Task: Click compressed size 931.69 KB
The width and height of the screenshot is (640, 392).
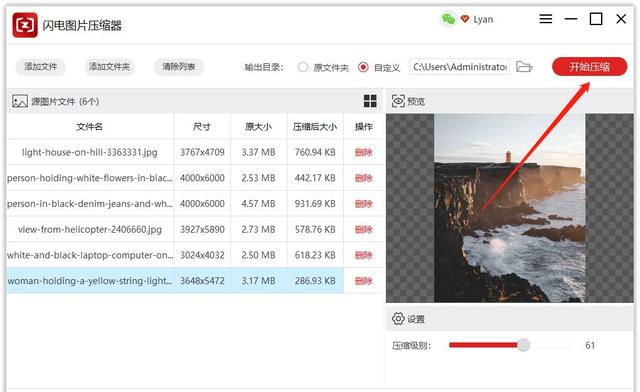Action: pyautogui.click(x=315, y=204)
